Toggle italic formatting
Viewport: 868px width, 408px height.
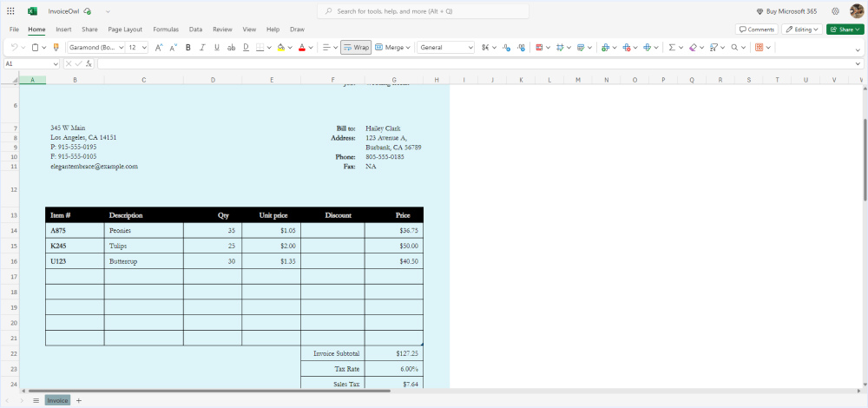coord(202,48)
